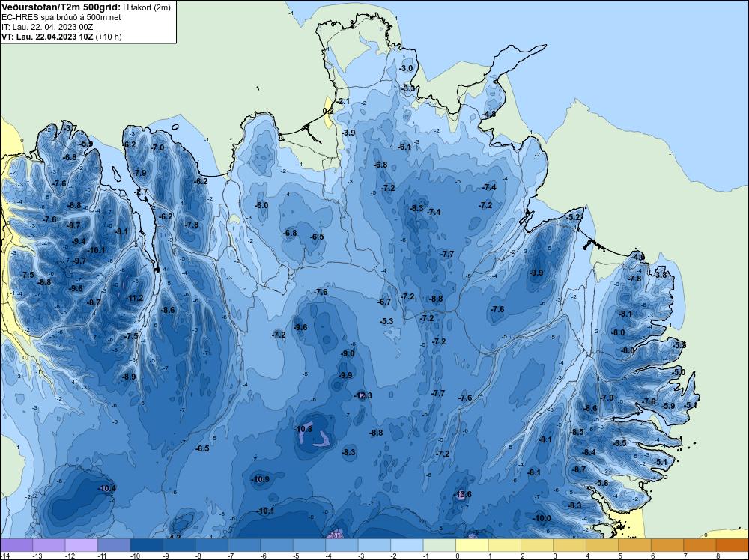Click the title text 'Veðurstofan/T2m 500grid:'
749x560 pixels.
point(61,7)
